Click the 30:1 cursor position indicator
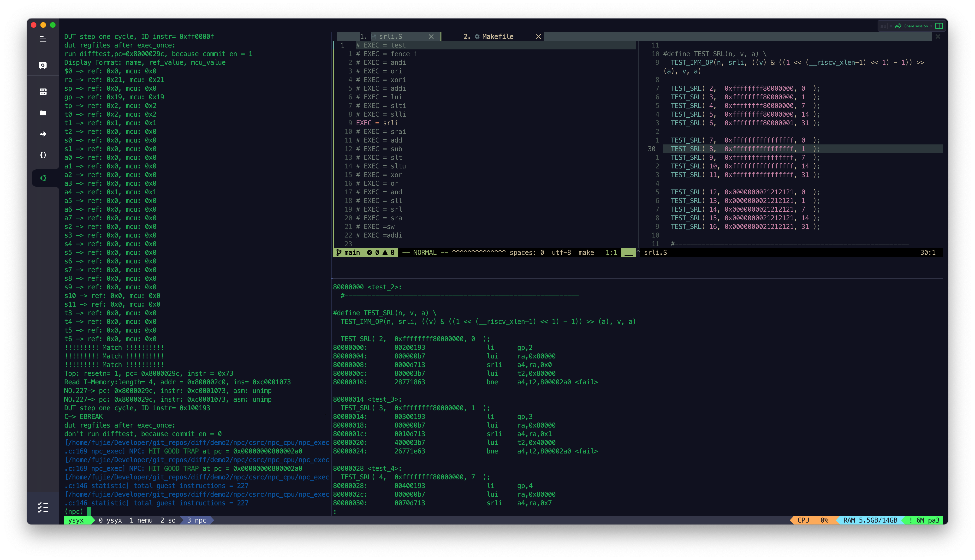 coord(928,252)
